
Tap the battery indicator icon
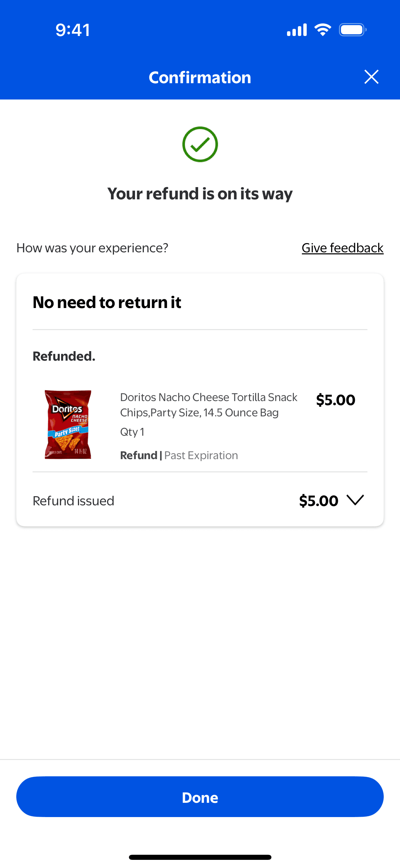pos(353,30)
